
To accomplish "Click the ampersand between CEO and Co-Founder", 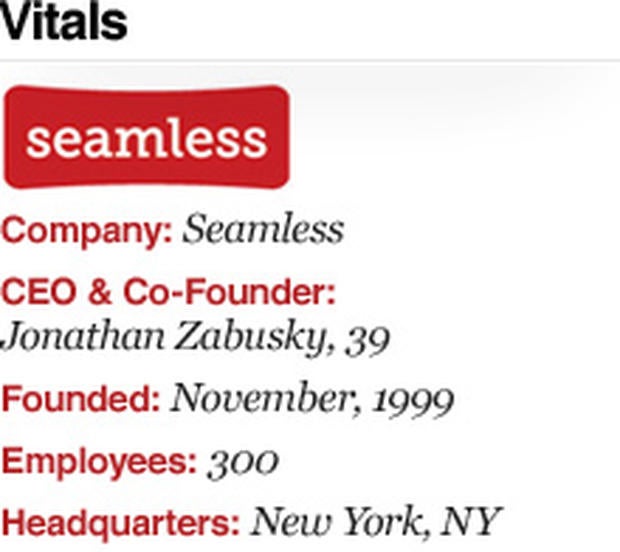I will coord(100,291).
